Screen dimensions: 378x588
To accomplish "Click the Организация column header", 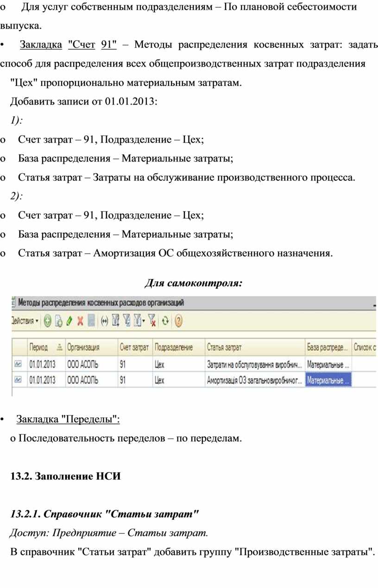I will pos(91,347).
